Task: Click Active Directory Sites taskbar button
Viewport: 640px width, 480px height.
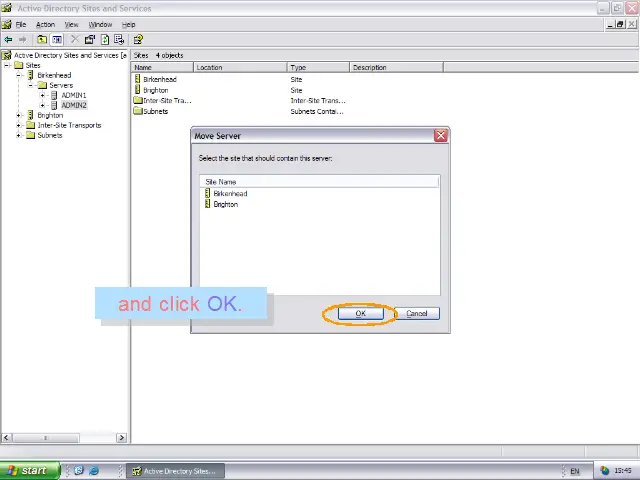Action: (176, 471)
